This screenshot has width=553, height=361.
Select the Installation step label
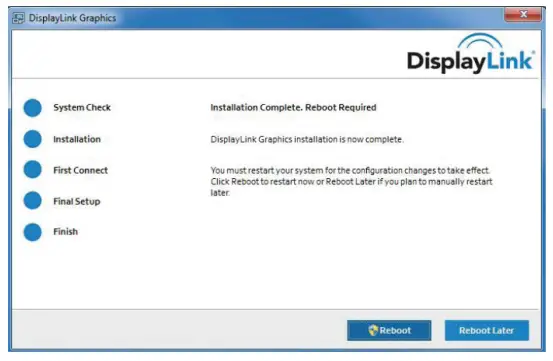point(77,139)
